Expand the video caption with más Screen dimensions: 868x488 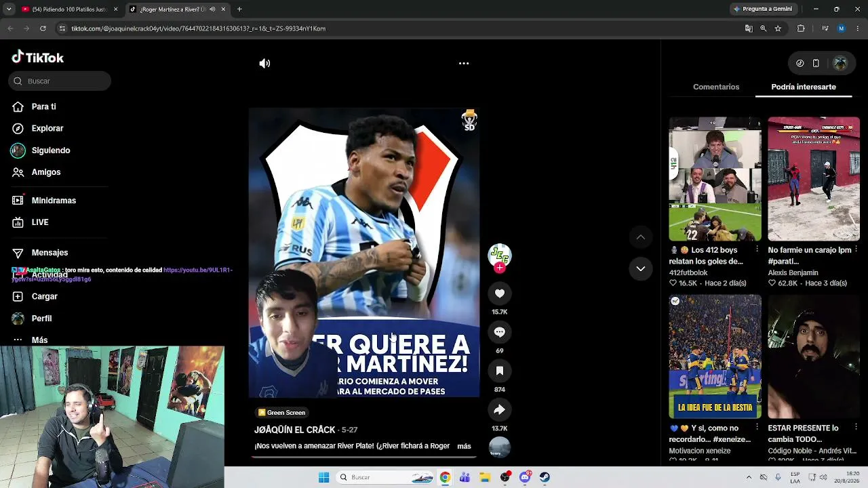pos(464,446)
